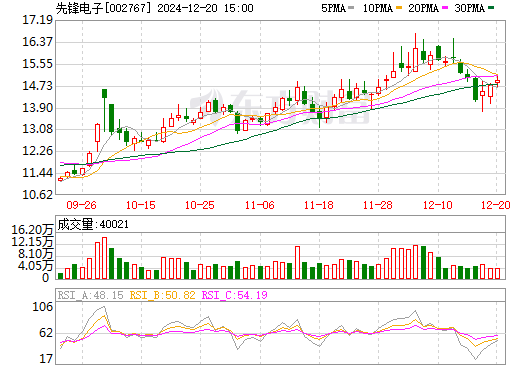Click the RSI_B:50.82 indicator label
520x365 pixels.
[x=162, y=295]
